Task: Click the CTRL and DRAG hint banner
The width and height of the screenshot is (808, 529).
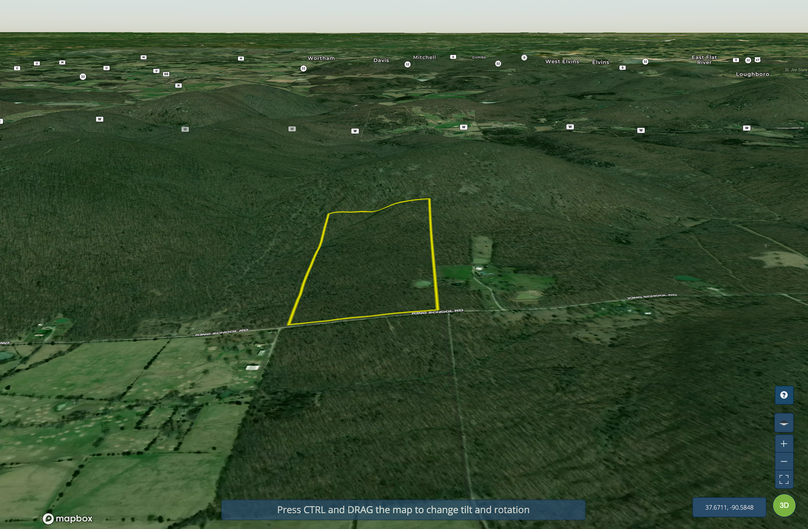Action: point(403,510)
